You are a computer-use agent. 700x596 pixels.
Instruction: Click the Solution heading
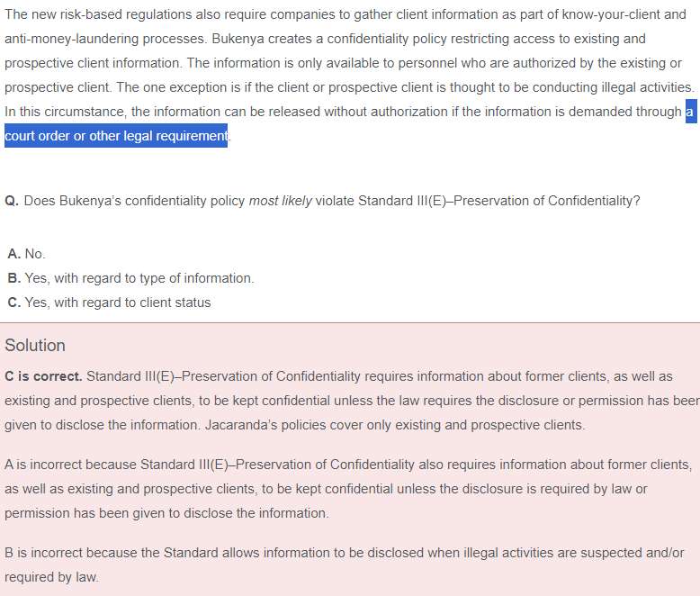coord(35,346)
